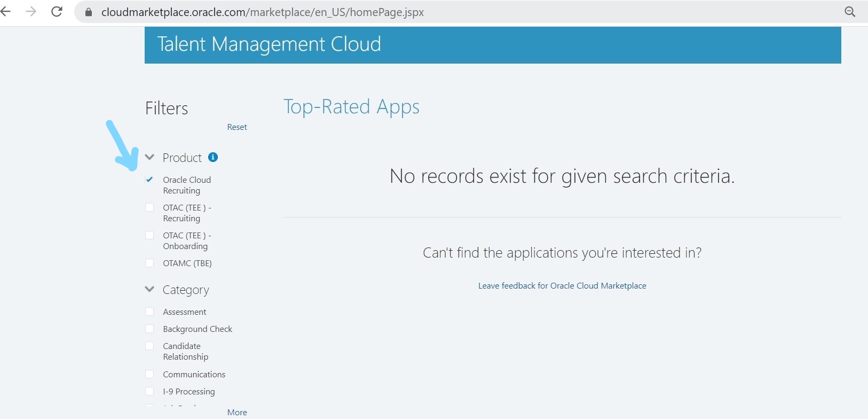Collapse the Product filter section chevron
868x419 pixels.
point(149,157)
